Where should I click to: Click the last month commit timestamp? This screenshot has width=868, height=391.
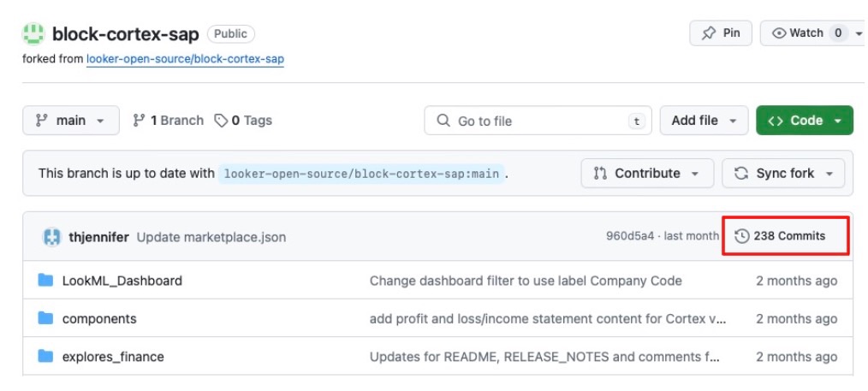coord(692,236)
